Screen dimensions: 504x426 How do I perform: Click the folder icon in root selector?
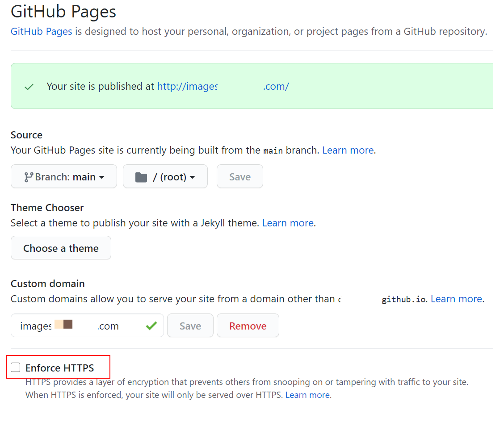click(x=141, y=177)
